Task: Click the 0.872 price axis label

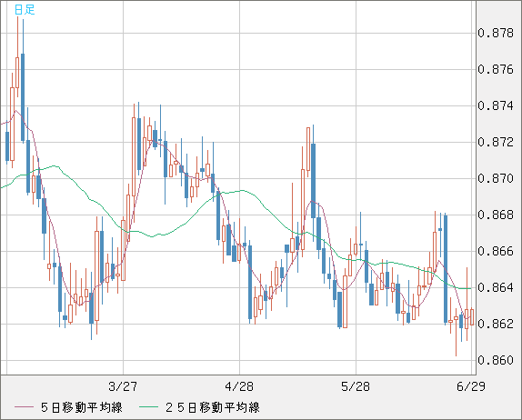Action: coord(496,142)
